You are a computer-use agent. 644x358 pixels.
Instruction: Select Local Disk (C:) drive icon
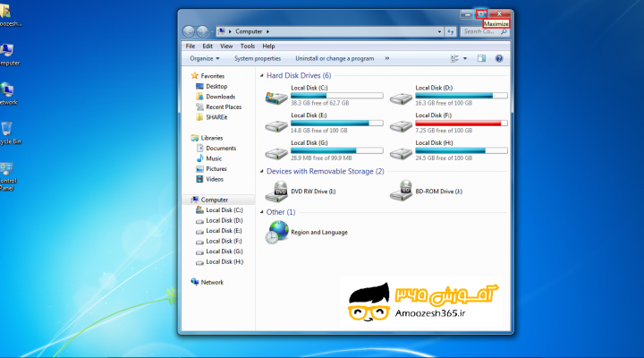click(x=276, y=98)
